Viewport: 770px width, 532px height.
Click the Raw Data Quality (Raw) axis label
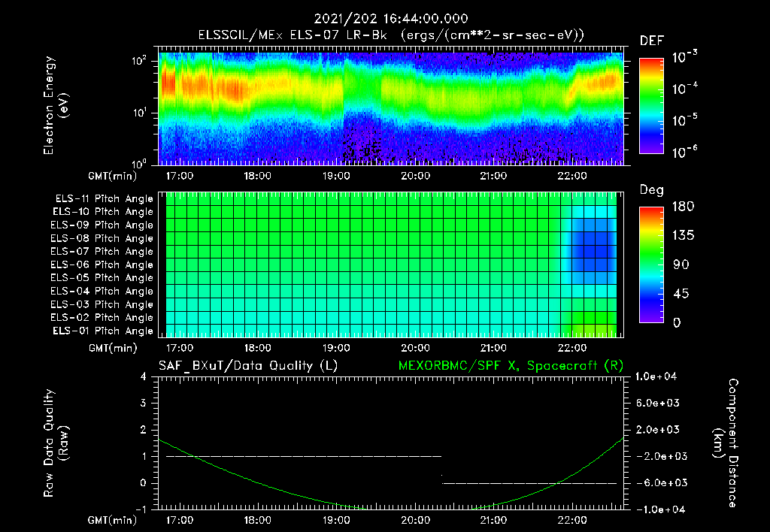56,443
